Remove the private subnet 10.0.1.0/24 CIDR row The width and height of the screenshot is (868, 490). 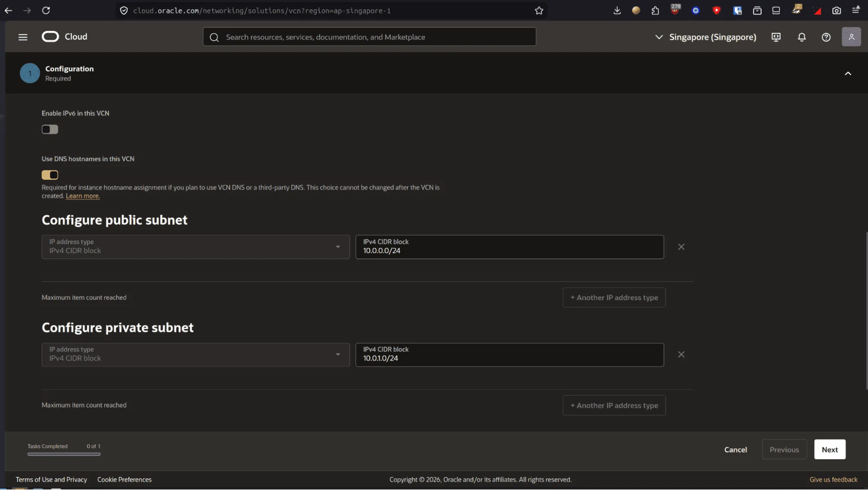click(681, 354)
